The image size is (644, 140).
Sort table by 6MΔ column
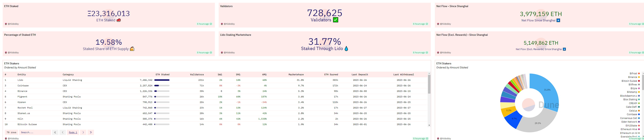(264, 74)
